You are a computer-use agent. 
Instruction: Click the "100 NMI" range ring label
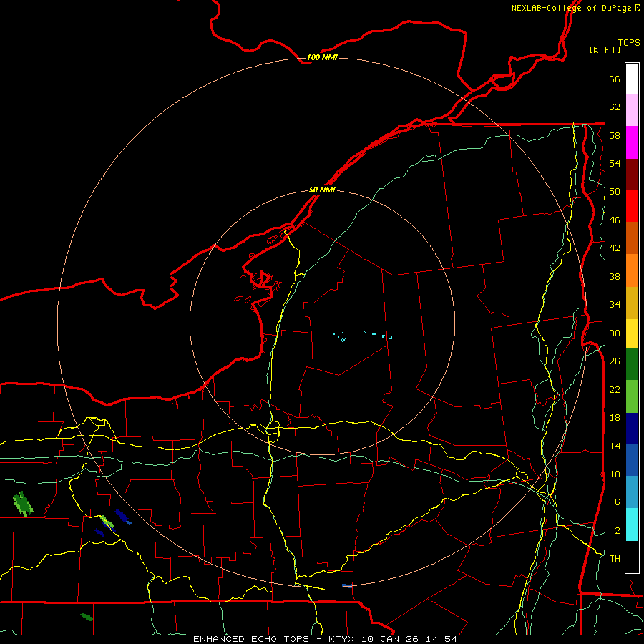click(322, 57)
